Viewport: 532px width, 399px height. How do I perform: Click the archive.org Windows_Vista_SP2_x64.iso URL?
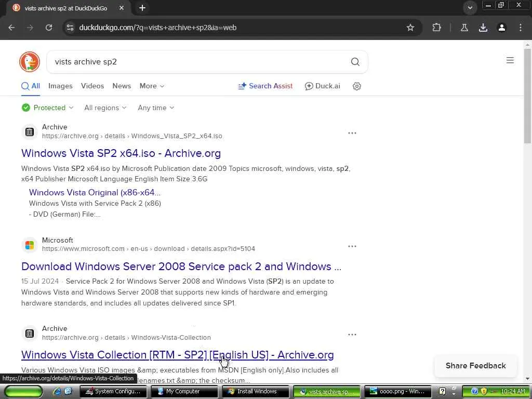pos(132,136)
